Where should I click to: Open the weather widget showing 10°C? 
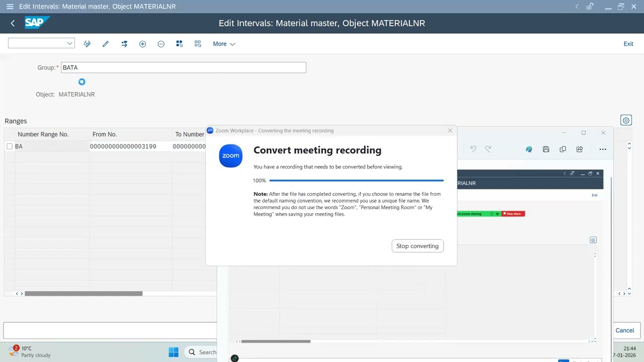tap(30, 351)
